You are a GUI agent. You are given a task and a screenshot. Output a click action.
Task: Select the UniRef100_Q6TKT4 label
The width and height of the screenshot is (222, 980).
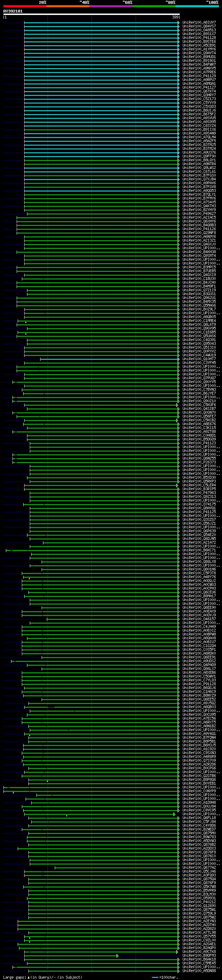tap(199, 91)
